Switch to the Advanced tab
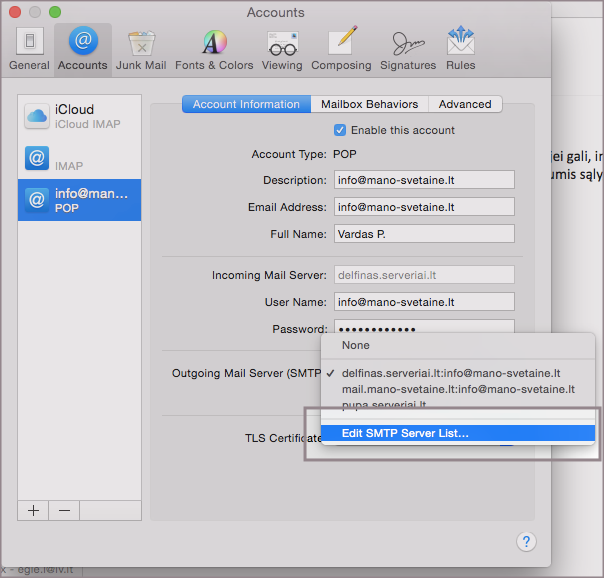The height and width of the screenshot is (578, 604). [x=465, y=104]
